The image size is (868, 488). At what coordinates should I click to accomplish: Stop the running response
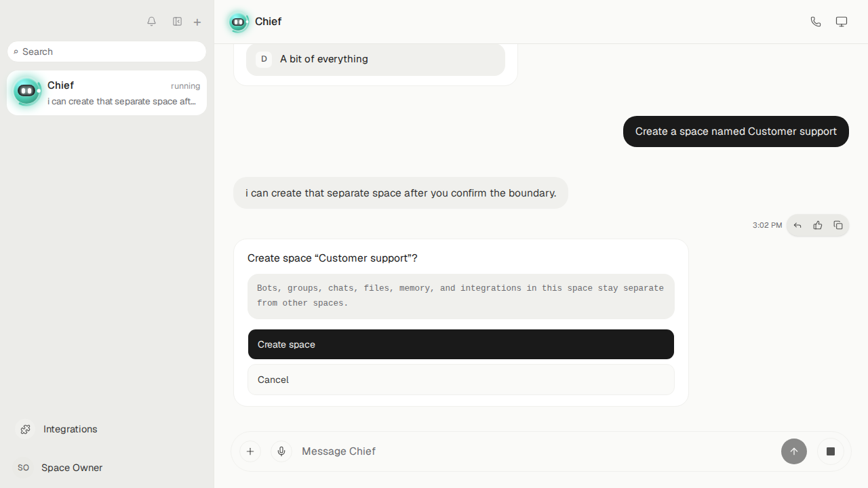[831, 451]
